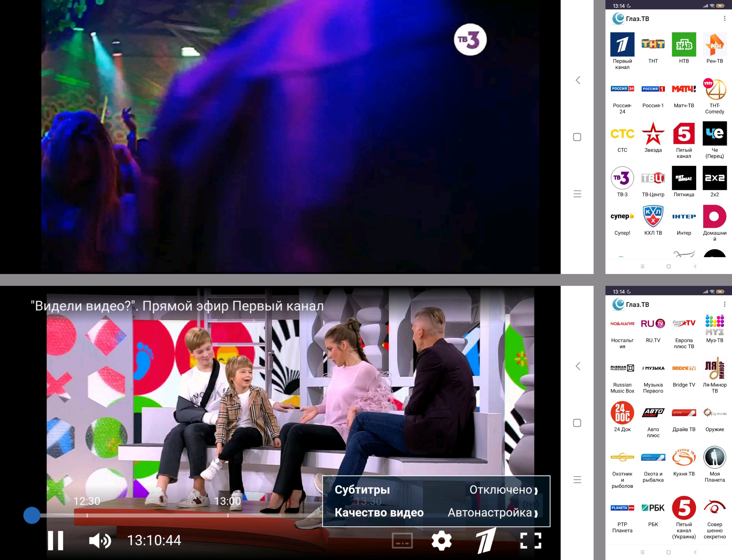Open the Пятница channel tile

(x=684, y=182)
